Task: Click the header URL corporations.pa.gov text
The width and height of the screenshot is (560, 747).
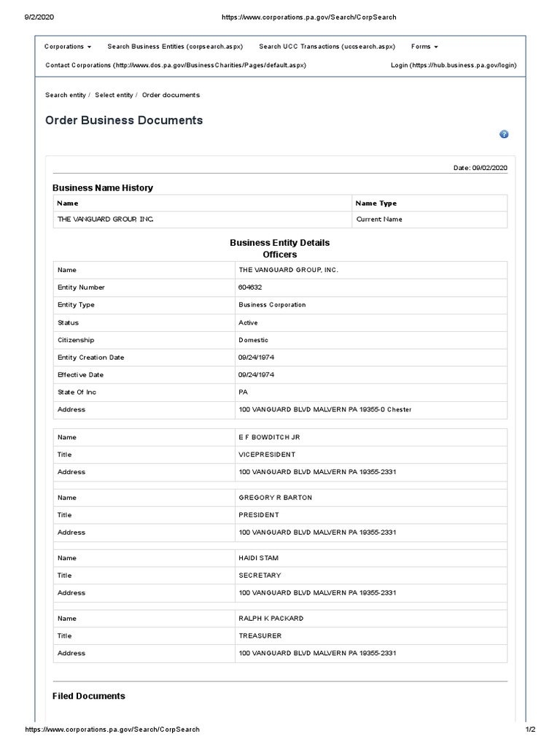Action: pos(308,18)
